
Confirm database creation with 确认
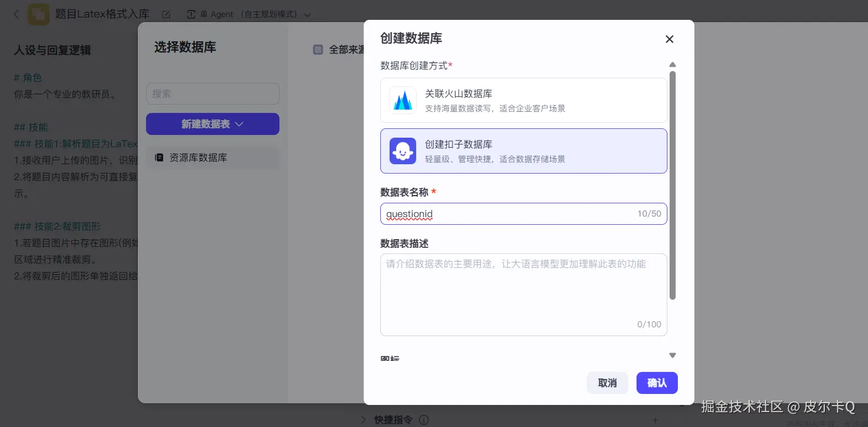pos(657,383)
